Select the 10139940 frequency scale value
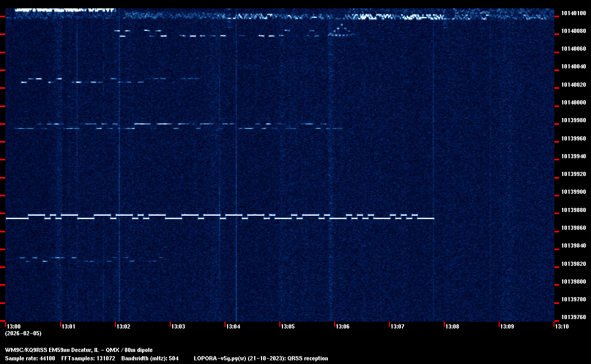Viewport: 591px width, 364px height. tap(573, 157)
